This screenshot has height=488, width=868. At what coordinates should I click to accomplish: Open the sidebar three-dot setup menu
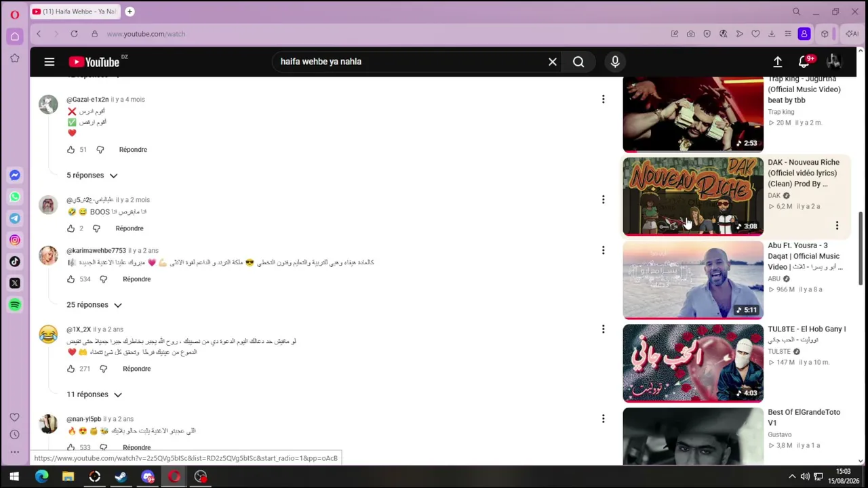[15, 452]
